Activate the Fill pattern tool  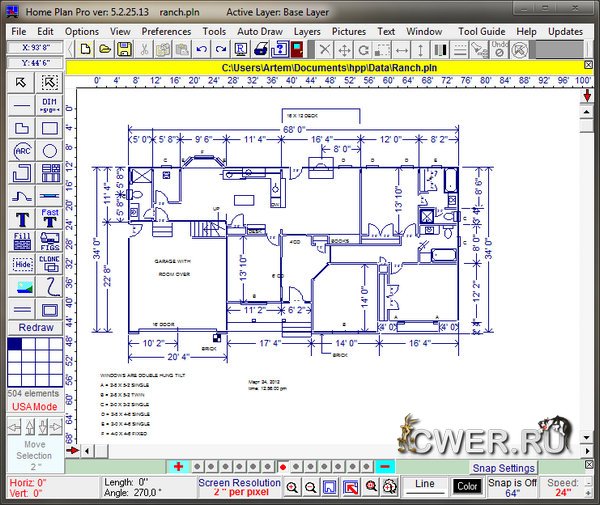click(22, 241)
